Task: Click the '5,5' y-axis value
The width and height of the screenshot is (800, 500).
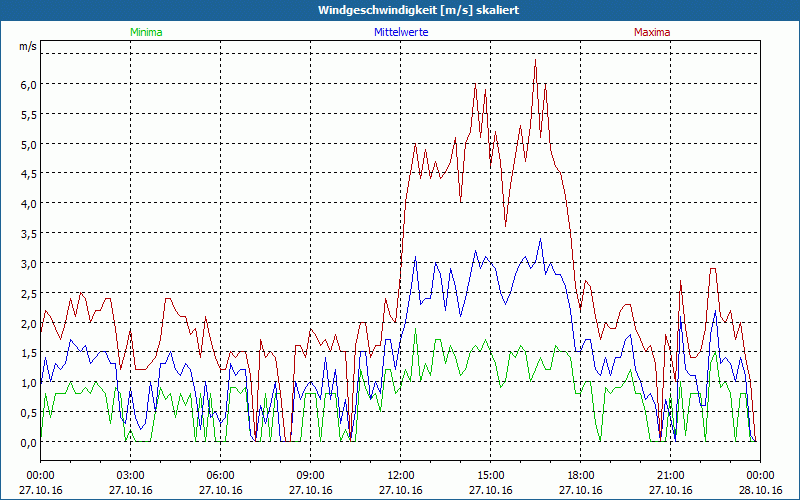Action: (29, 115)
